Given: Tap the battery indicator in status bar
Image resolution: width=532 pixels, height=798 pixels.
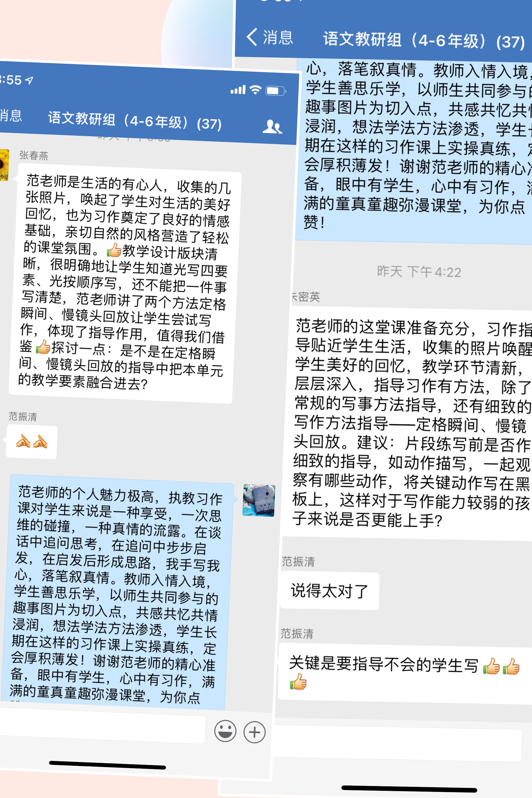Looking at the screenshot, I should tap(276, 91).
